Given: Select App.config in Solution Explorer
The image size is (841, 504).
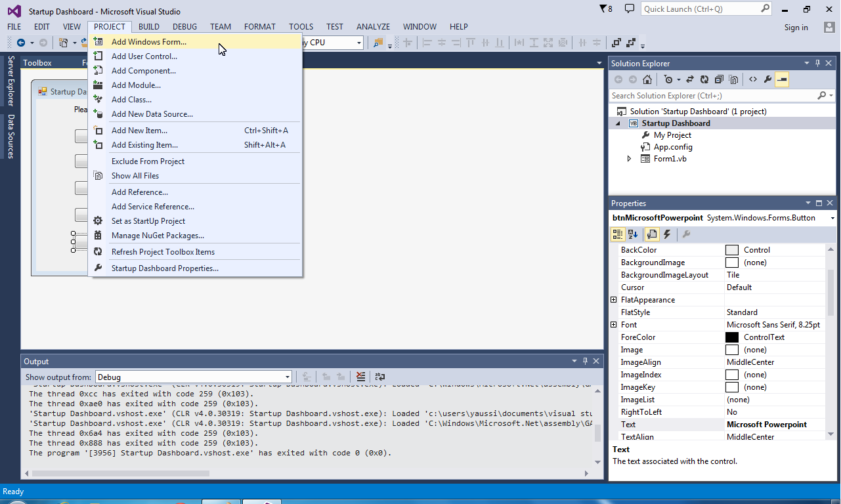Looking at the screenshot, I should pos(673,147).
